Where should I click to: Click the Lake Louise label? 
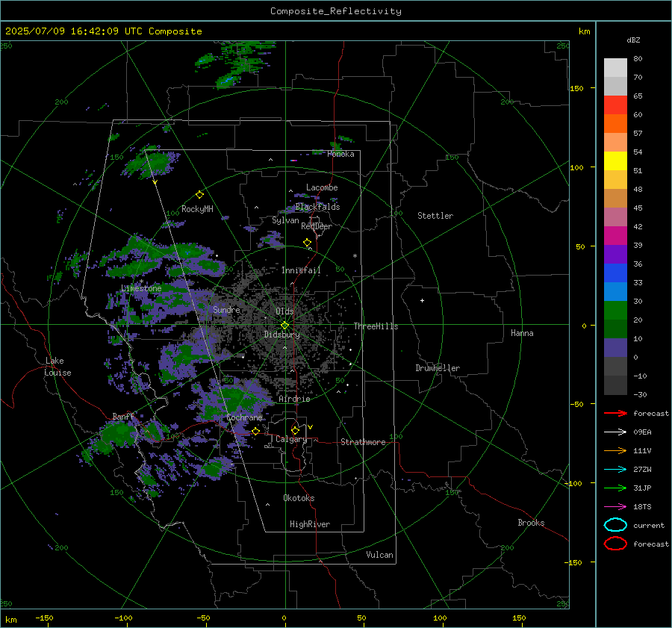pos(58,367)
